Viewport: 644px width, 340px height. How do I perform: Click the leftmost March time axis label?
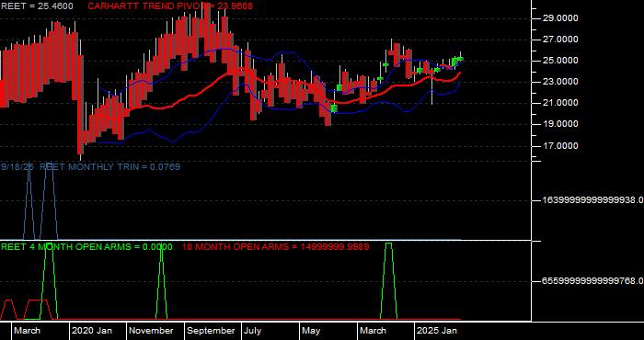click(27, 331)
